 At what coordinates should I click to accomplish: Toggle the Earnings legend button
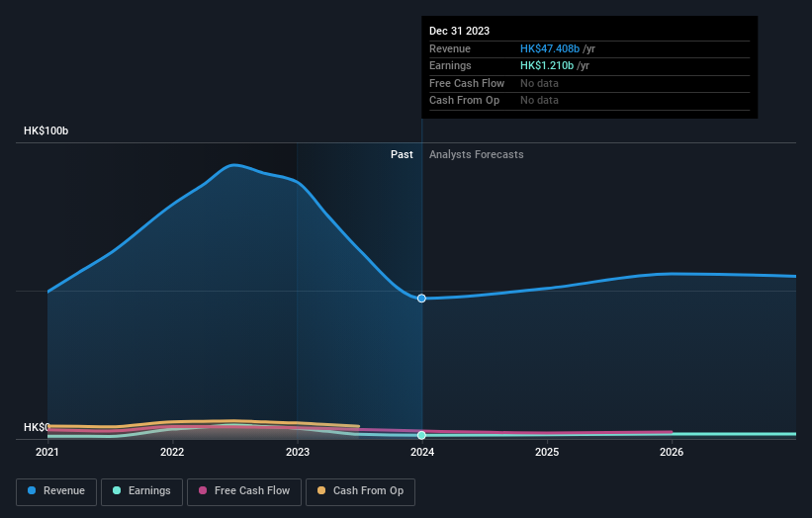141,491
